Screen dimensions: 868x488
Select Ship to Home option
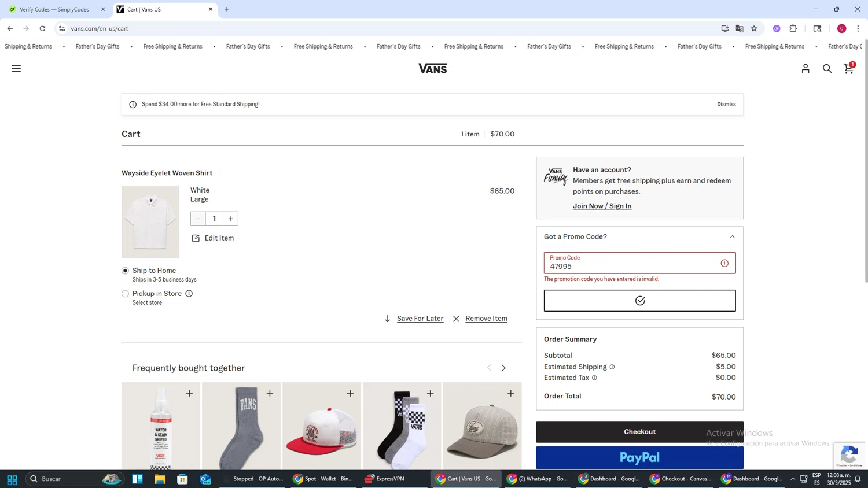[125, 271]
